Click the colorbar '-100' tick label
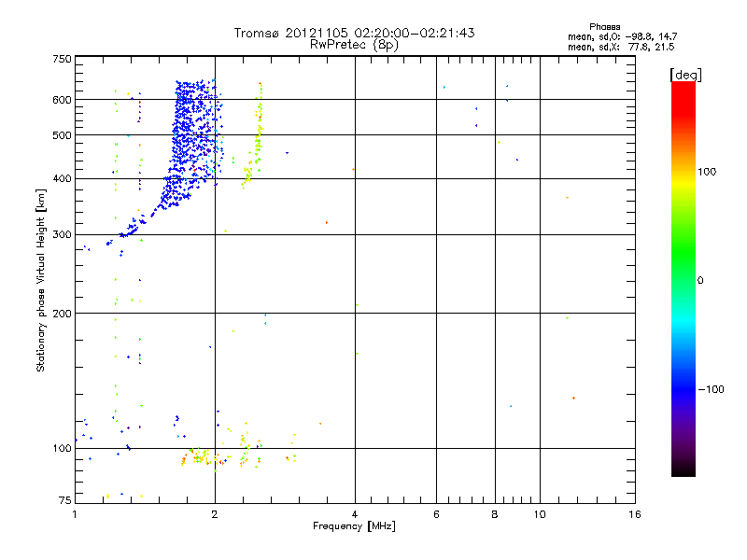 pos(711,389)
